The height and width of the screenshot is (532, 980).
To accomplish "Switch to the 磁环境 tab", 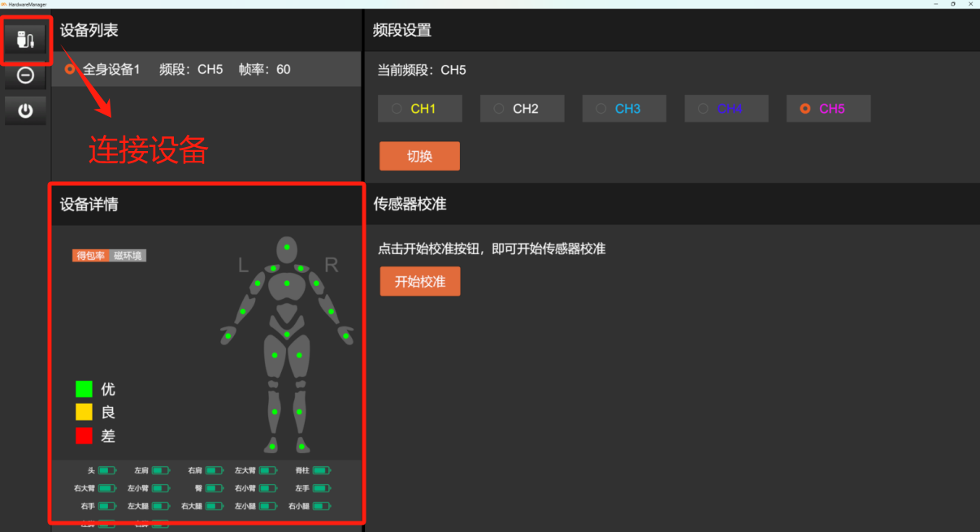I will pyautogui.click(x=128, y=256).
